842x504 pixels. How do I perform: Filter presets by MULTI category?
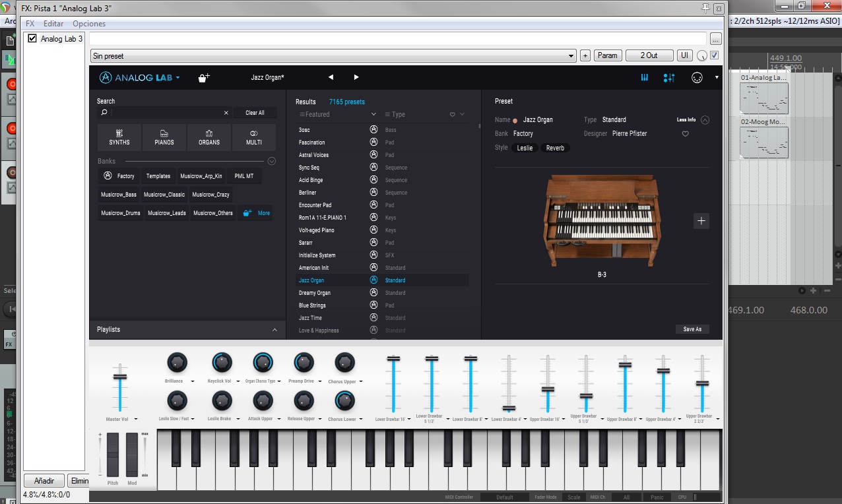tap(254, 137)
